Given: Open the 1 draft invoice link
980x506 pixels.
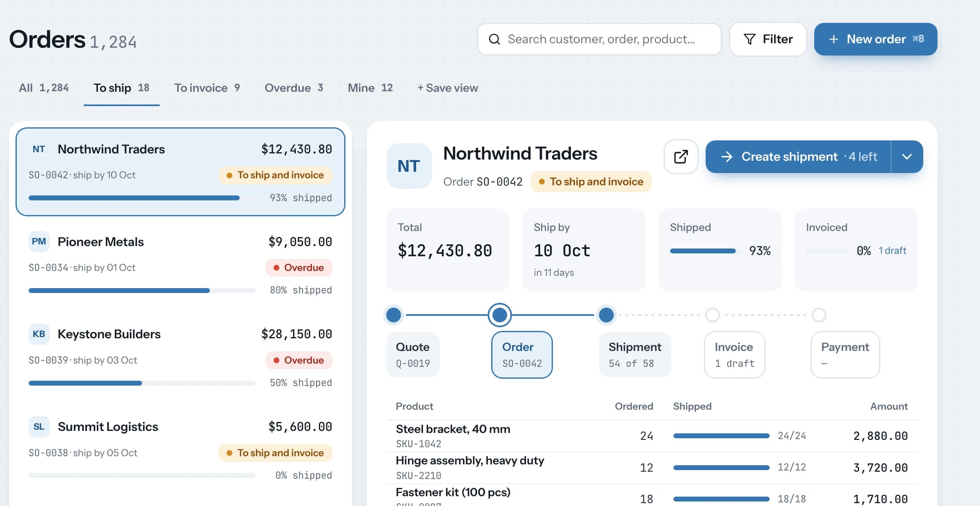Looking at the screenshot, I should (892, 251).
